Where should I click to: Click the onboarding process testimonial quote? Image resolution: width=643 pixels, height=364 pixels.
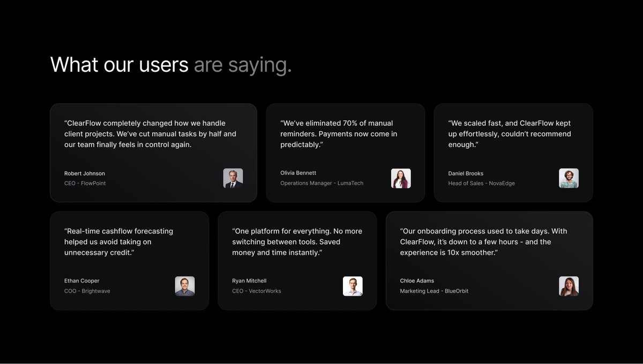point(484,242)
